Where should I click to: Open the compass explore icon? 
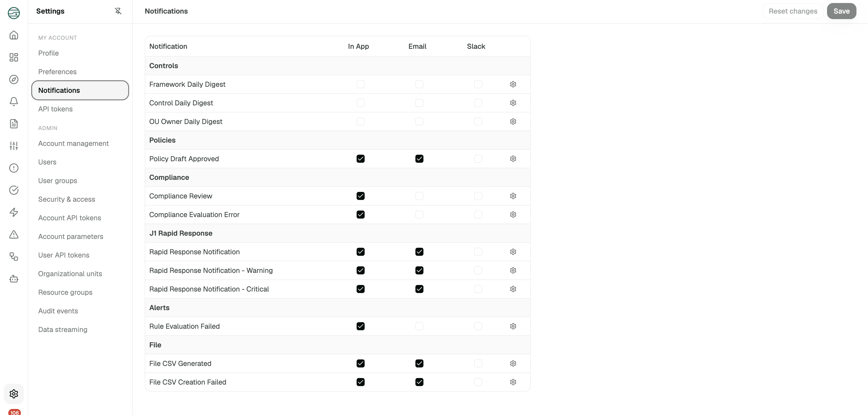click(x=14, y=79)
